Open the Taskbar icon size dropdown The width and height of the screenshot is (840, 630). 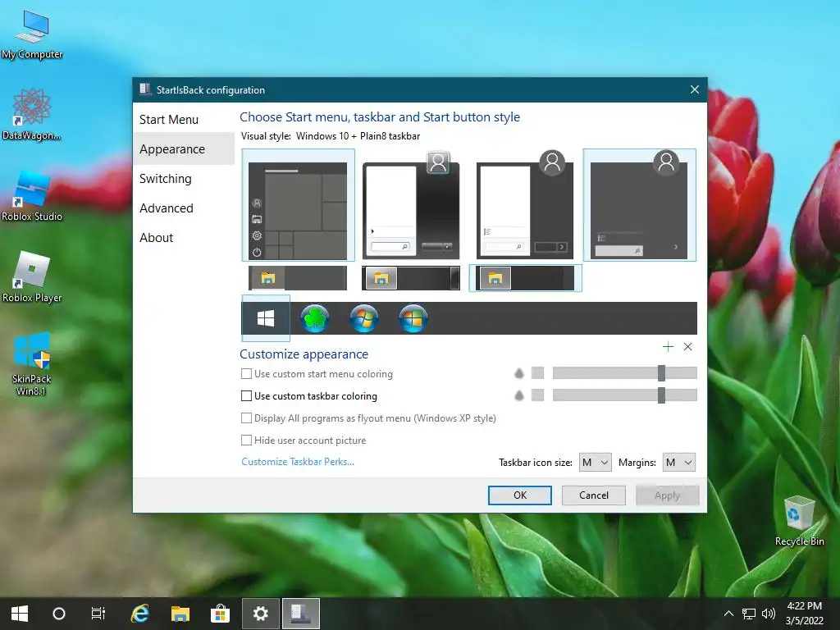coord(596,463)
